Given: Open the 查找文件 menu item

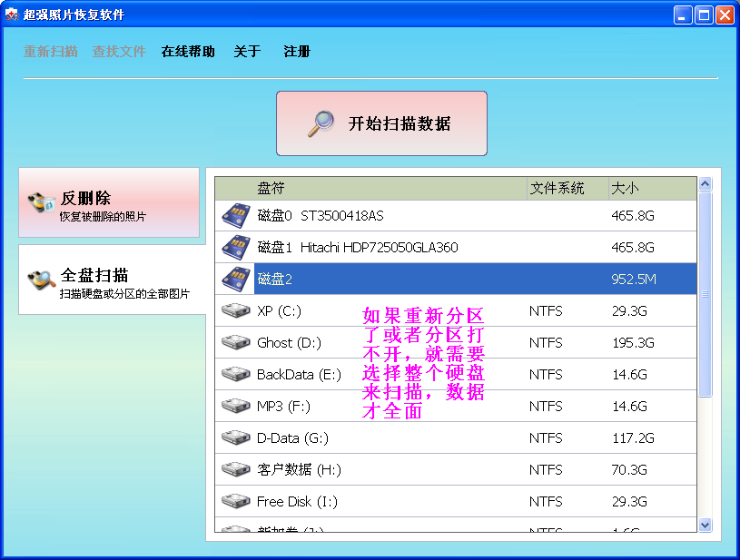Looking at the screenshot, I should [119, 51].
